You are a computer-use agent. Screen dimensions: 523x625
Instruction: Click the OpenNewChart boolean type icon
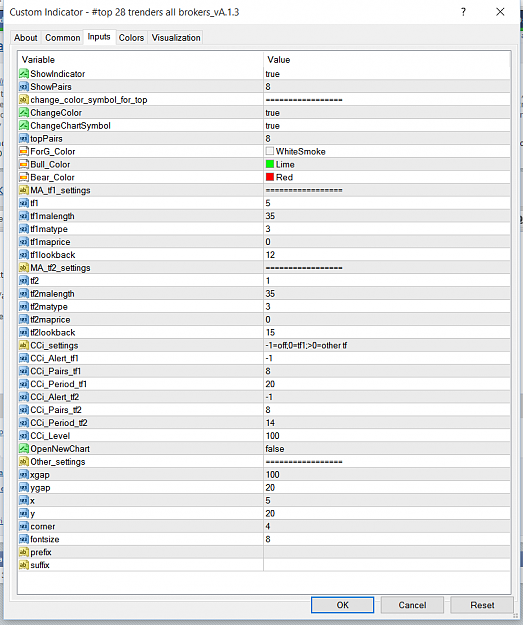coord(24,449)
